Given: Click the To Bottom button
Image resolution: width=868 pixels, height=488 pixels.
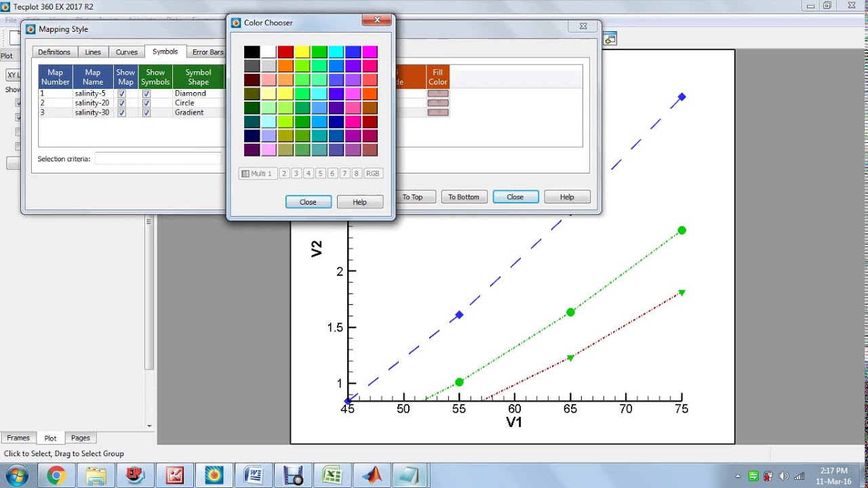Looking at the screenshot, I should tap(464, 197).
